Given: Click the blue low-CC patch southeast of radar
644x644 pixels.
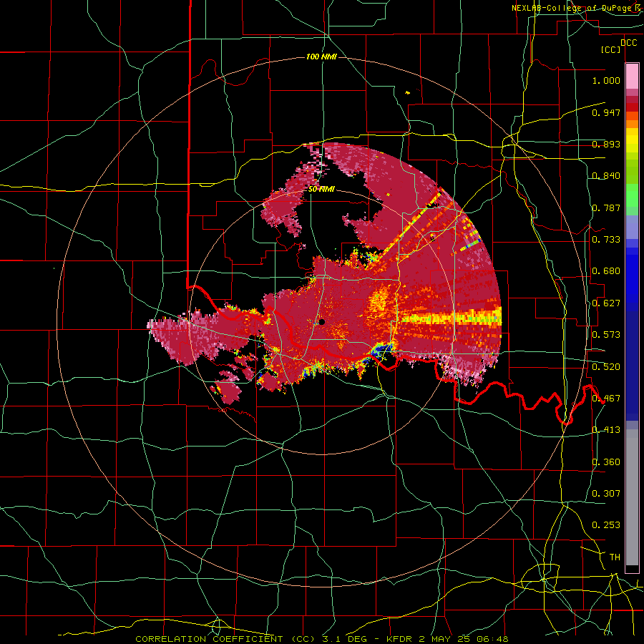Looking at the screenshot, I should click(381, 349).
